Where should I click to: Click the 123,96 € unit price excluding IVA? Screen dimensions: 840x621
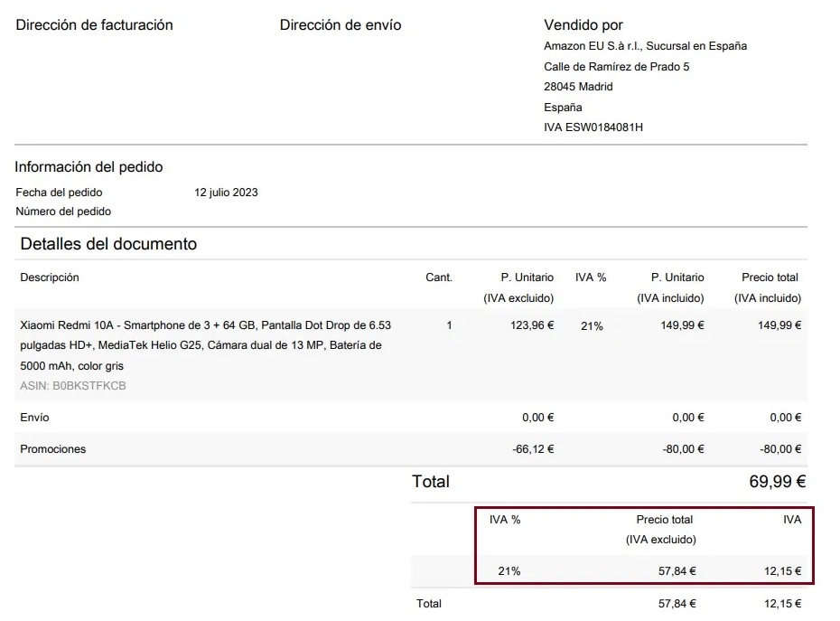point(532,325)
